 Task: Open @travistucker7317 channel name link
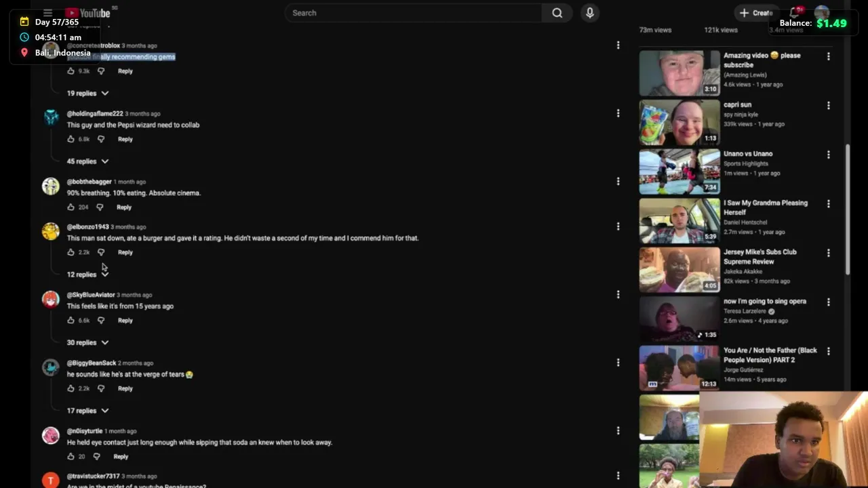93,476
